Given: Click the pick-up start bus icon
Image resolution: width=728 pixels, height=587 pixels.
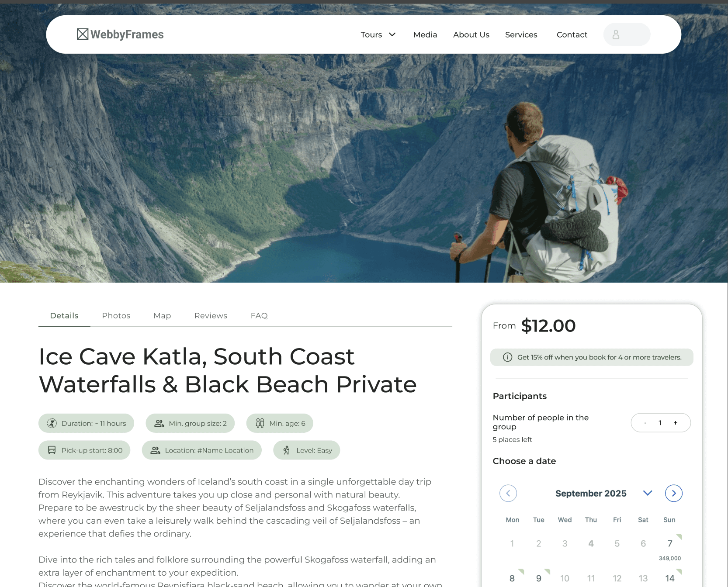Looking at the screenshot, I should [52, 450].
